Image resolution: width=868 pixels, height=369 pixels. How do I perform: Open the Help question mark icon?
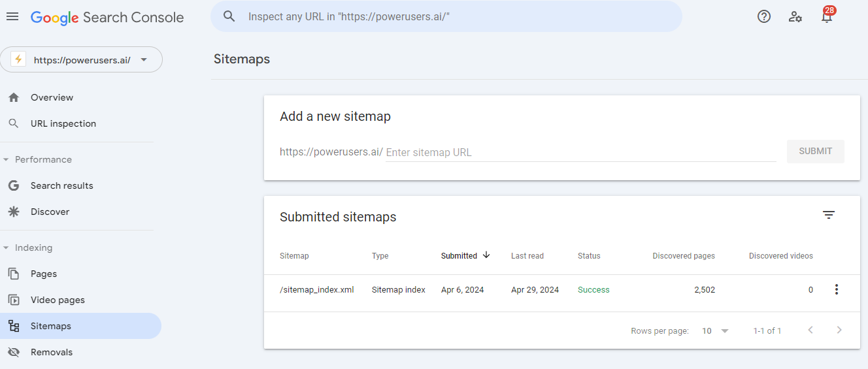[764, 16]
